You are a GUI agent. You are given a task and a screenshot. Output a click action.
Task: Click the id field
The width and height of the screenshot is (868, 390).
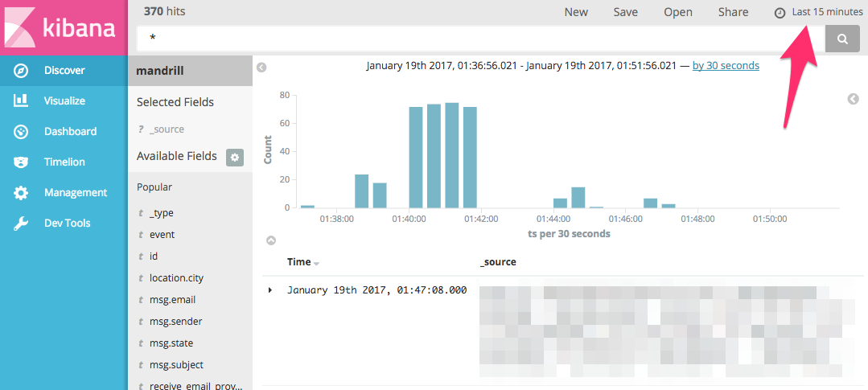click(x=154, y=257)
